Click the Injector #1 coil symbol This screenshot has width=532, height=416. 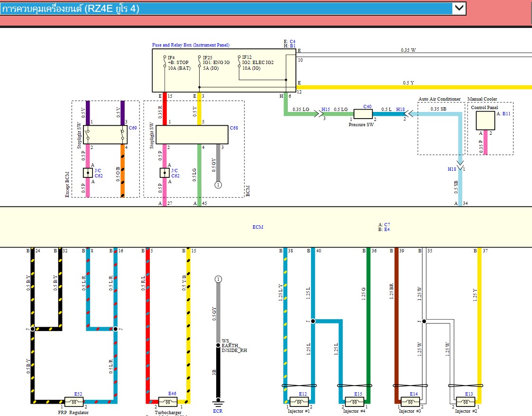(x=298, y=400)
